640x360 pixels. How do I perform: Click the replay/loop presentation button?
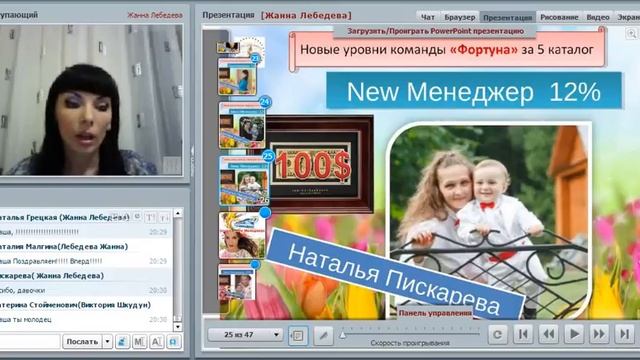[498, 334]
